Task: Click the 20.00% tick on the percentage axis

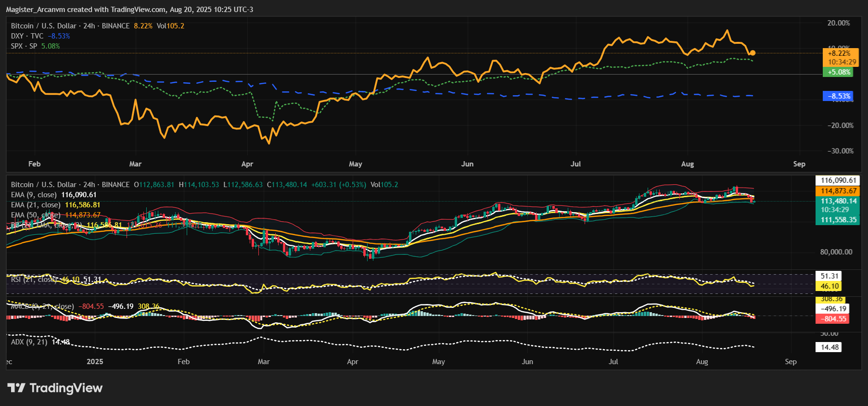Action: point(838,23)
